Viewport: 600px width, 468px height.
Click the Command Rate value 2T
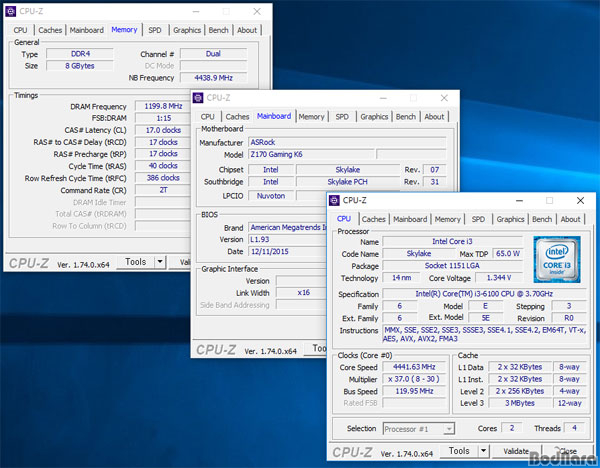[x=163, y=190]
